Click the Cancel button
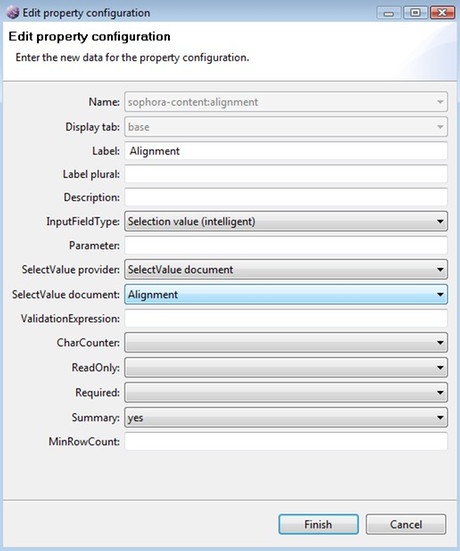This screenshot has height=551, width=460. 406,524
